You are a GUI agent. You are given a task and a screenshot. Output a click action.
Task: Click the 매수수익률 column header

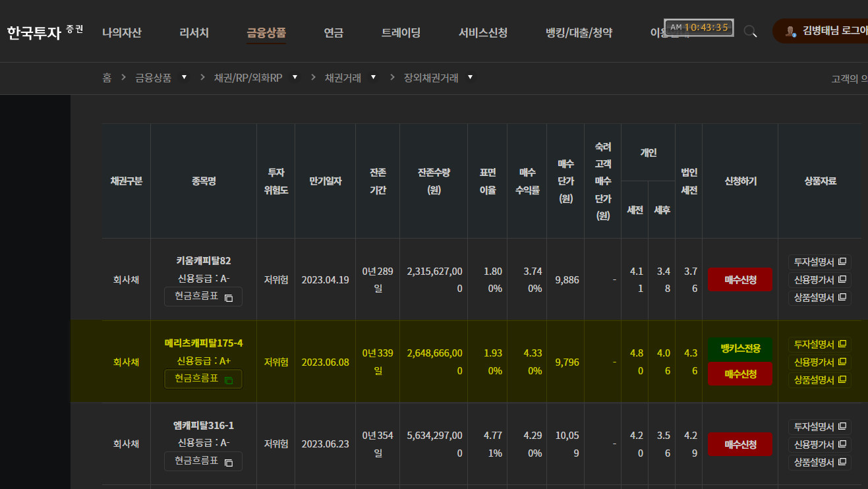tap(527, 181)
